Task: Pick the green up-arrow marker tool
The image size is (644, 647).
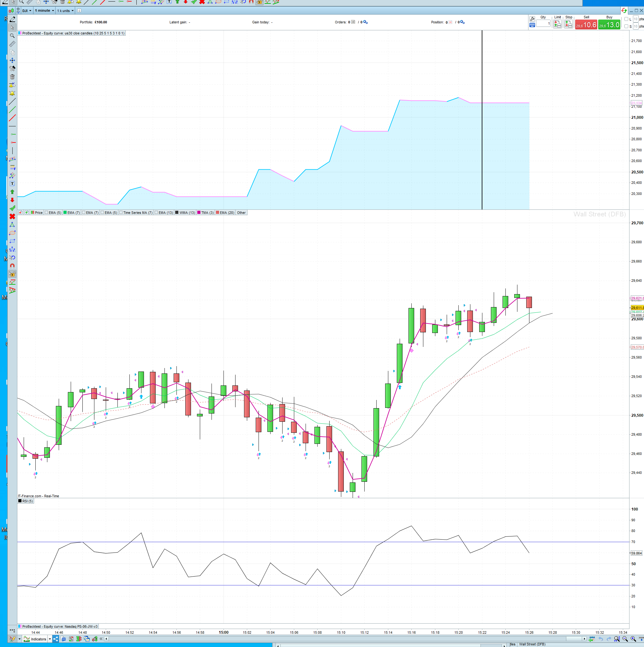Action: point(12,192)
